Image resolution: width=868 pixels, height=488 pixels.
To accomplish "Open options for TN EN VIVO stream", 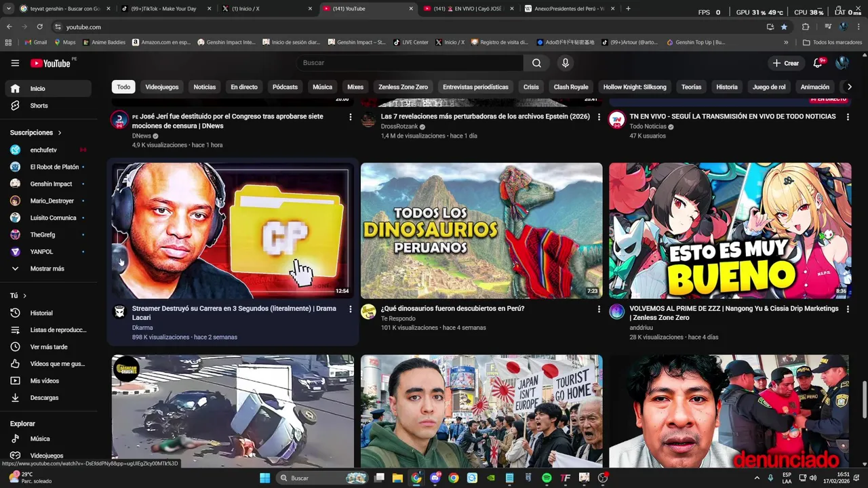I will pyautogui.click(x=848, y=117).
